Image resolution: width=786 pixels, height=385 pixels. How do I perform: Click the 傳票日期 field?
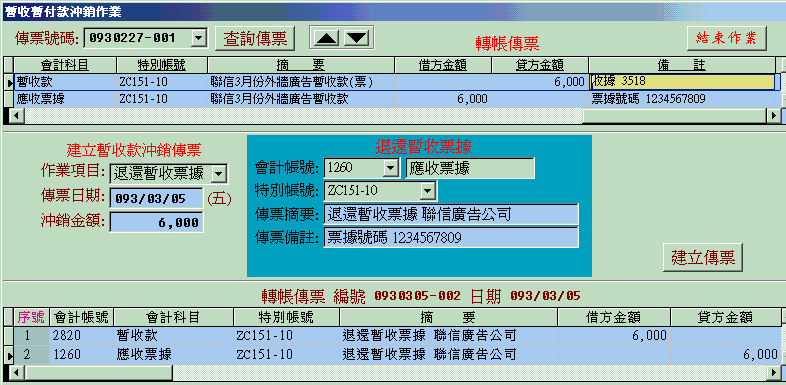click(156, 198)
